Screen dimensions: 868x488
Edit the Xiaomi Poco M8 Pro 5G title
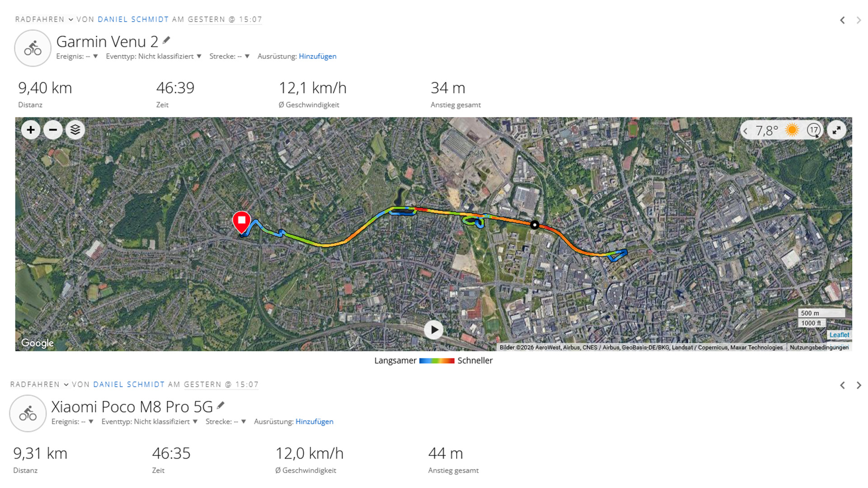click(x=221, y=405)
